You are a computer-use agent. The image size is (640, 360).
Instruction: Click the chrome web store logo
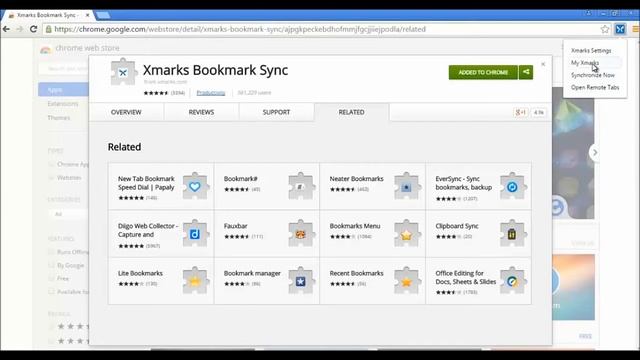click(45, 49)
